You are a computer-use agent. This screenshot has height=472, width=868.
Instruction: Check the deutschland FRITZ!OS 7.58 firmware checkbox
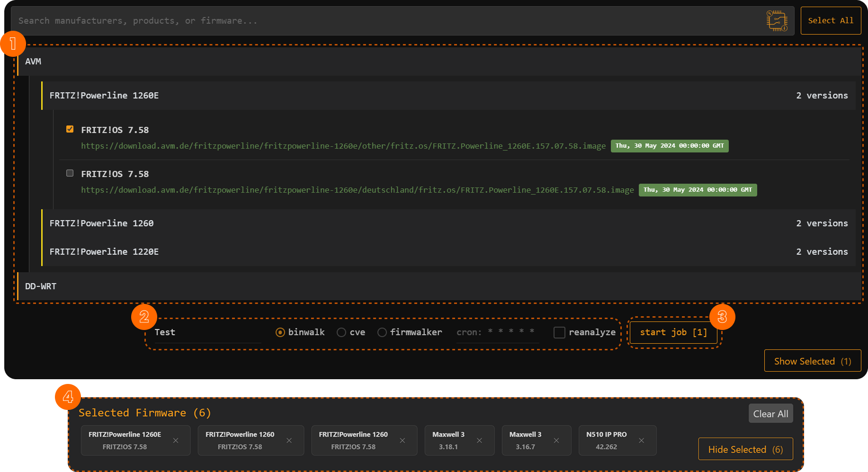tap(70, 173)
